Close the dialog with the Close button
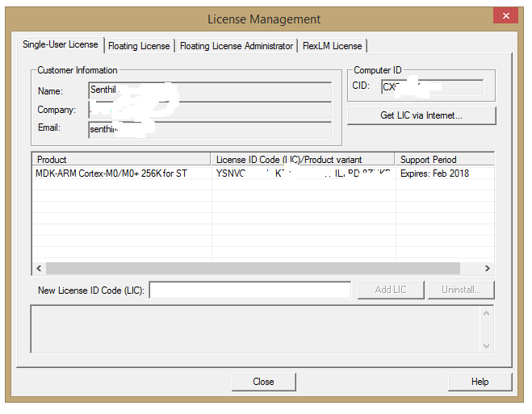532x414 pixels. 264,382
